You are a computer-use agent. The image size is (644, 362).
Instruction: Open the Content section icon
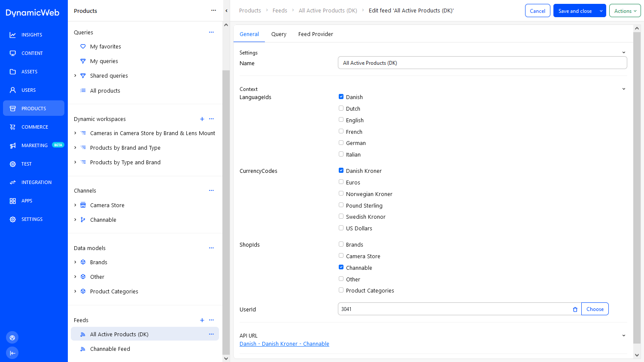[x=13, y=53]
